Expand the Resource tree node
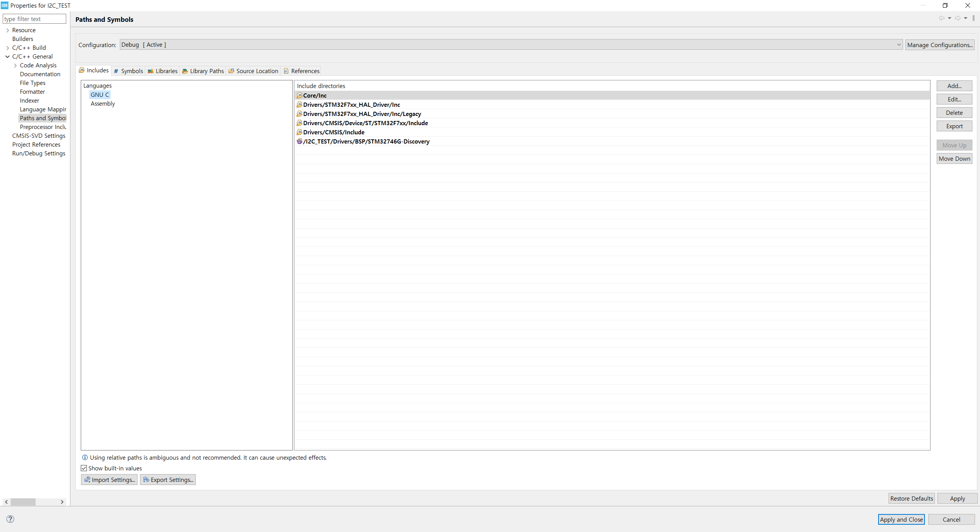The image size is (980, 532). click(x=7, y=30)
